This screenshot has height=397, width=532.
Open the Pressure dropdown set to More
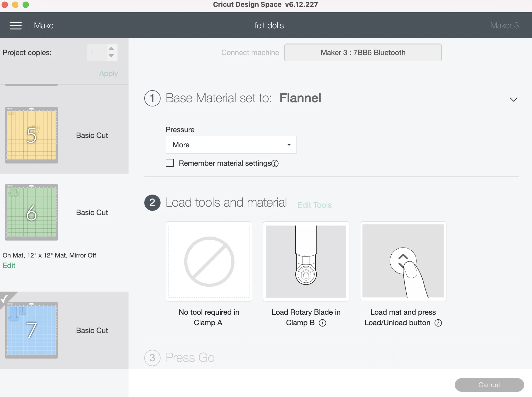(231, 145)
